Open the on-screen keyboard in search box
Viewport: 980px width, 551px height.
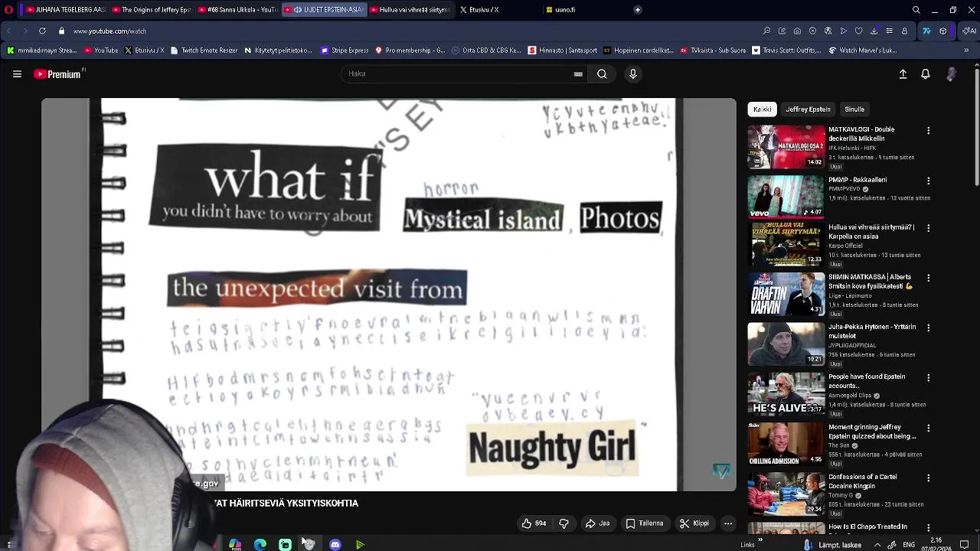click(x=578, y=74)
